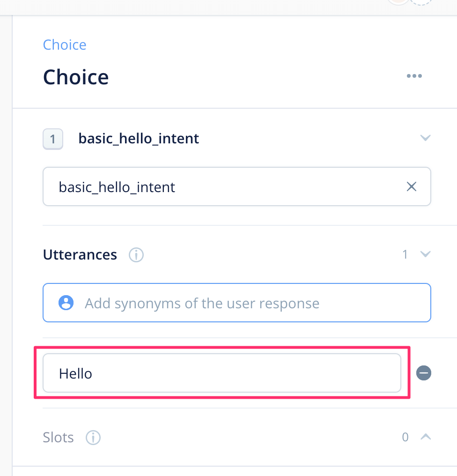Click the bold Choice title heading
The image size is (457, 476).
point(76,77)
